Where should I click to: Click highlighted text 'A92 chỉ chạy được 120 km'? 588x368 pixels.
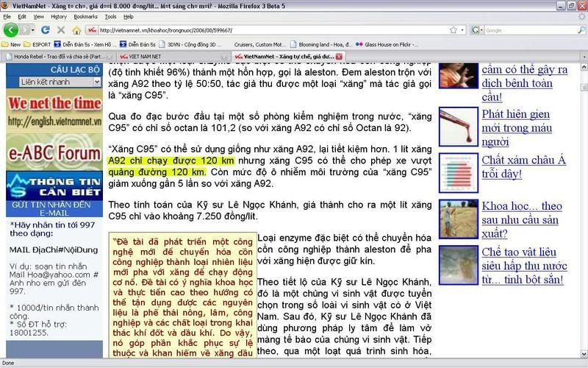coord(171,160)
